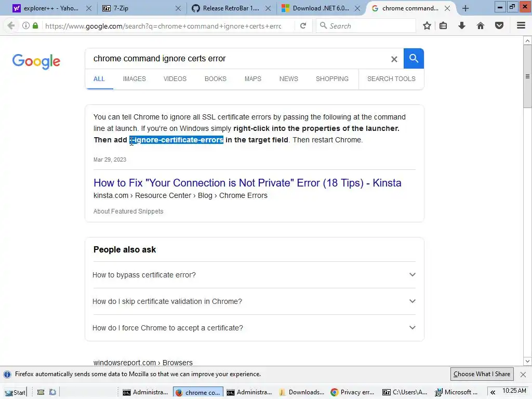Click highlighted --ignore-certificate-errors text
The image size is (532, 399).
(x=177, y=140)
